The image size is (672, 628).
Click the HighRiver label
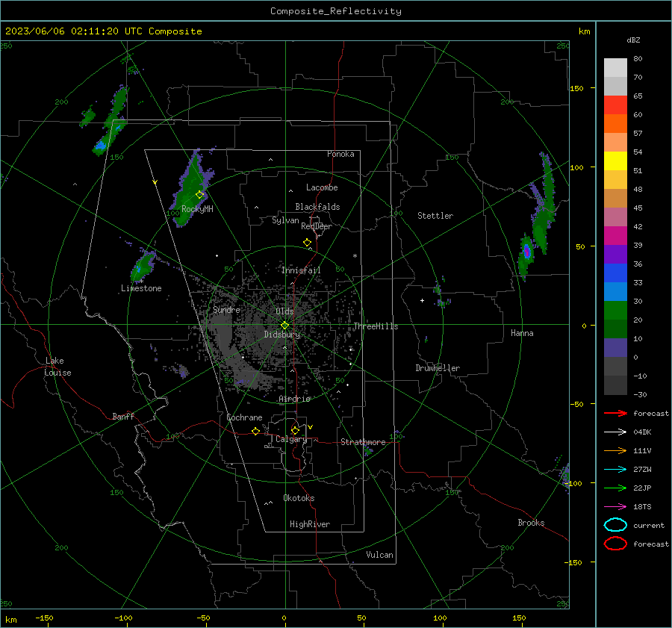pyautogui.click(x=310, y=524)
